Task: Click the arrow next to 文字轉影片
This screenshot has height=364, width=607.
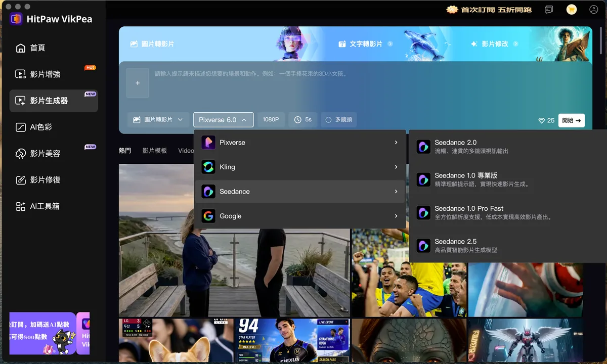Action: click(x=390, y=44)
